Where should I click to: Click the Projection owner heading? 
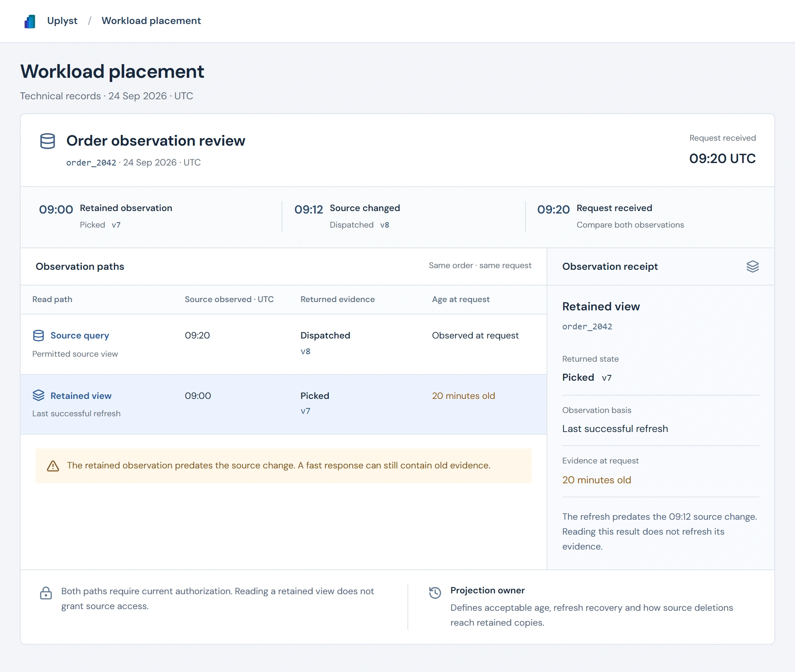pyautogui.click(x=487, y=590)
